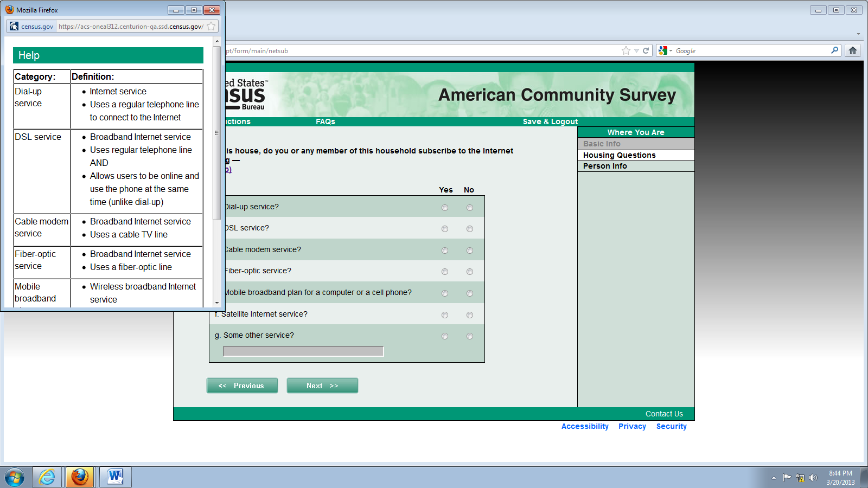The width and height of the screenshot is (868, 488).
Task: Select No for Dial-up service
Action: point(470,208)
